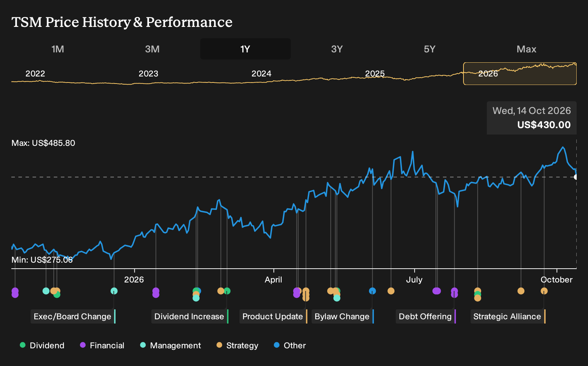Click the Max: US$485.80 label
This screenshot has height=366, width=588.
[x=43, y=143]
